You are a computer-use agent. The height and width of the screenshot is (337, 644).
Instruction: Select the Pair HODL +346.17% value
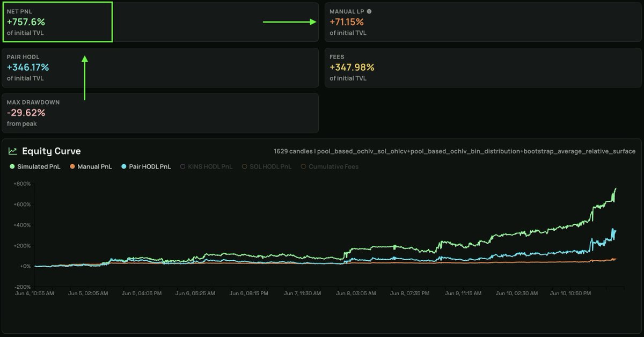pyautogui.click(x=28, y=68)
